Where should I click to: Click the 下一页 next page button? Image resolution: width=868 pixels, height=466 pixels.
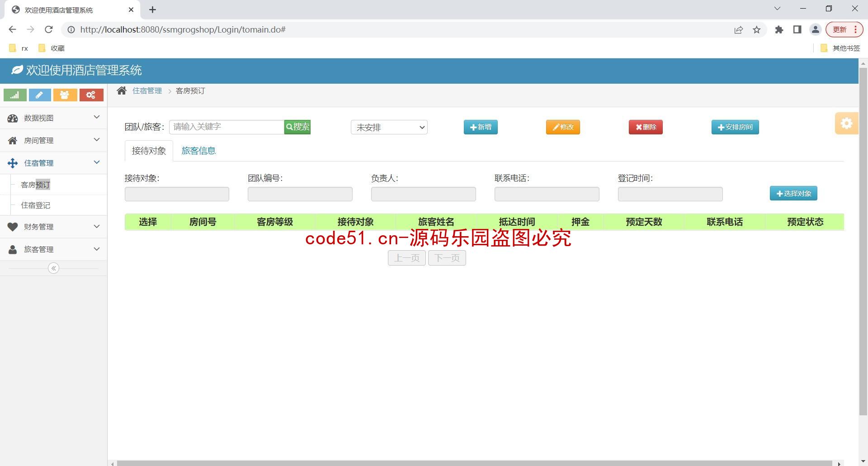(x=447, y=258)
